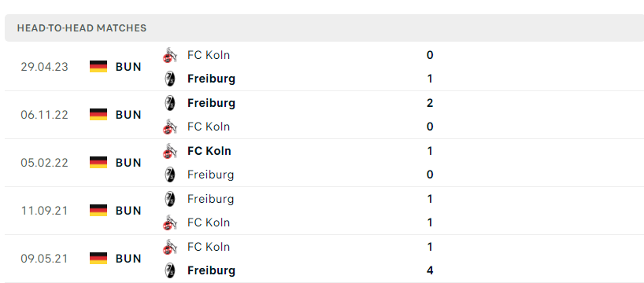Select bold FC Koln name in 05.02.22 match

pos(209,151)
